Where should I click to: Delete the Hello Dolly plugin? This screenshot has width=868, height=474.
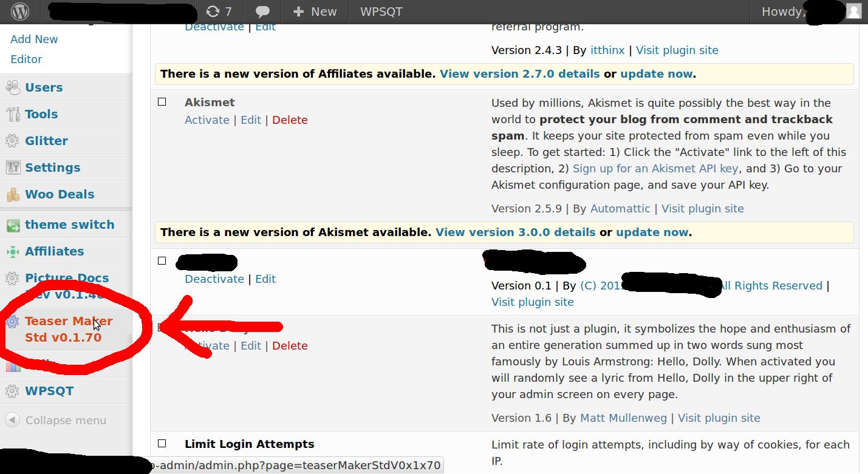[x=290, y=345]
